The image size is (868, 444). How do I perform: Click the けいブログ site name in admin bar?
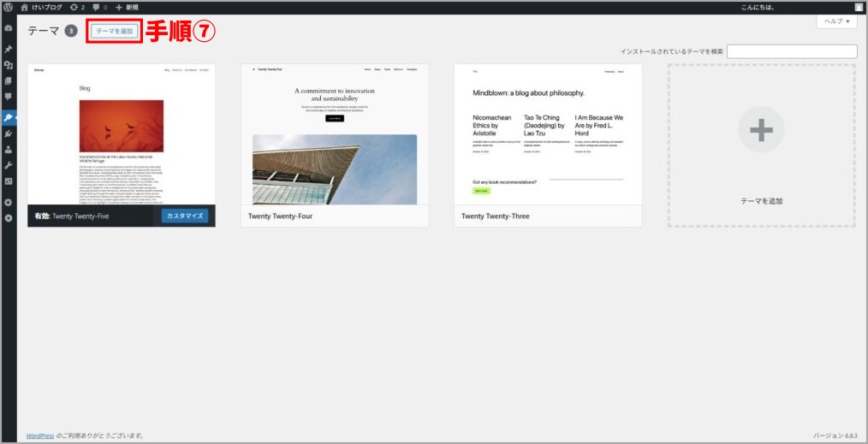click(42, 7)
